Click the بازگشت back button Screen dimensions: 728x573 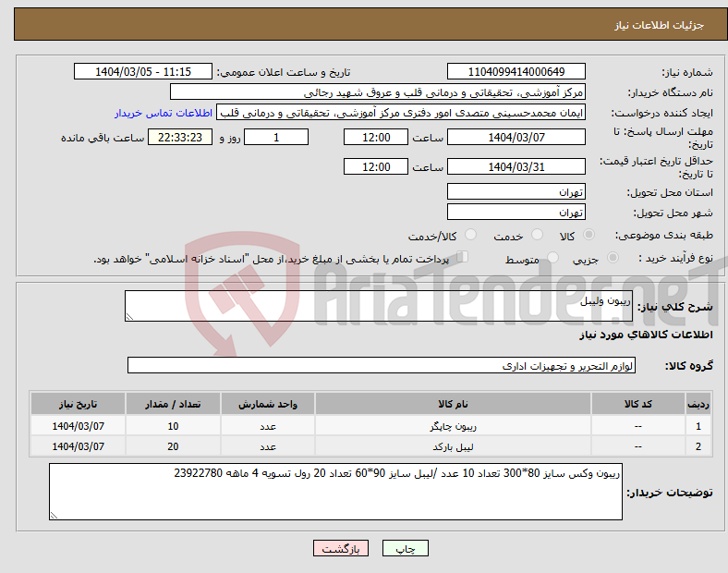(x=341, y=548)
